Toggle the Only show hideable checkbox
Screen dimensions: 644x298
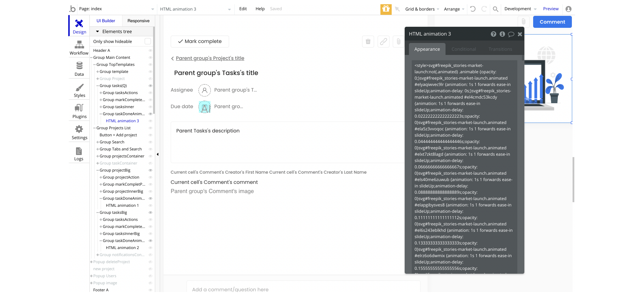tap(148, 42)
